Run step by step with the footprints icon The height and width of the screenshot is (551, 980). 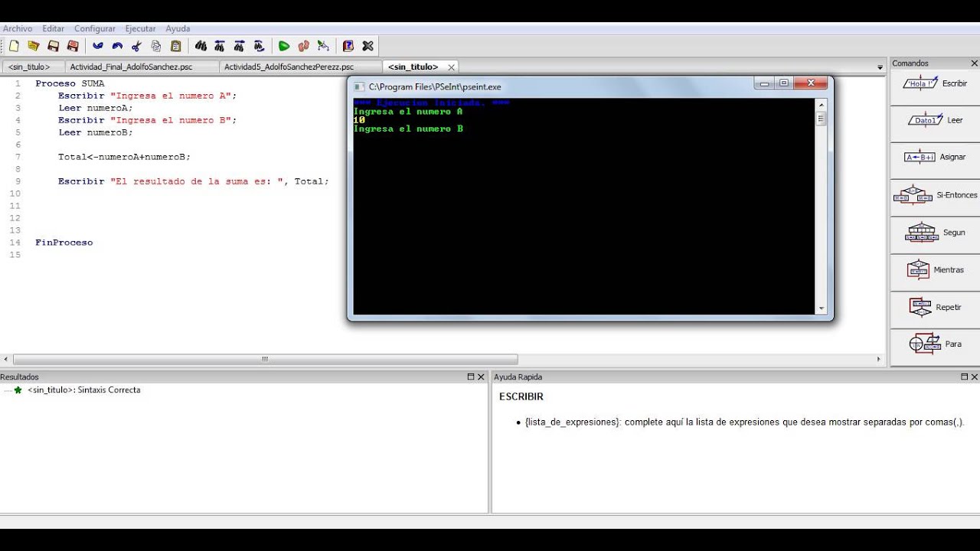tap(304, 46)
